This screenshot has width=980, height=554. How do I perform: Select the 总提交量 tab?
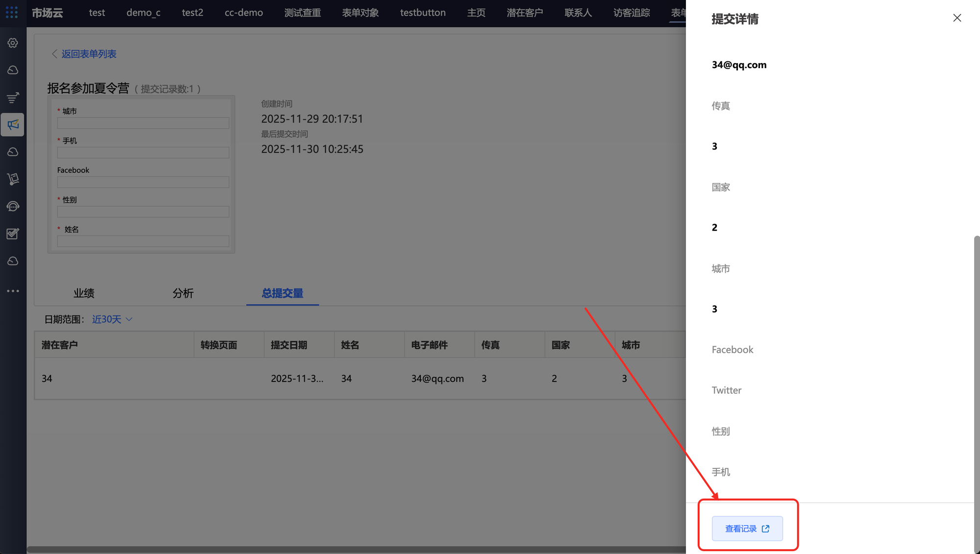tap(282, 293)
